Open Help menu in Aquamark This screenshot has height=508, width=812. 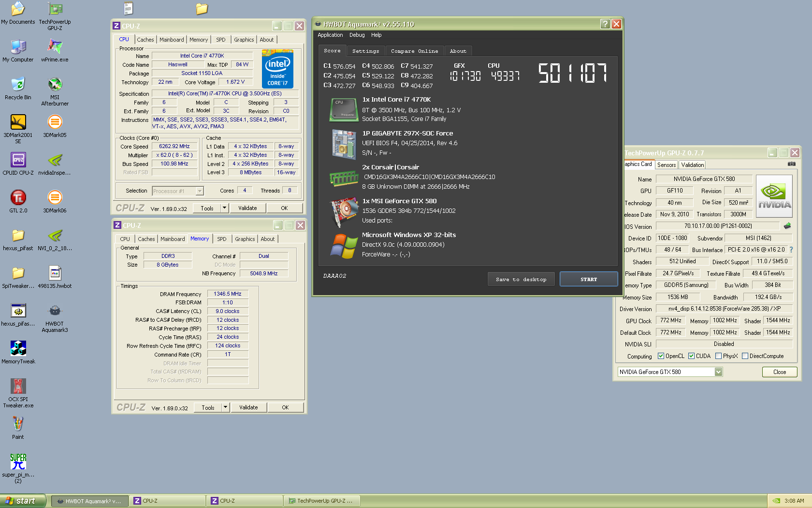[377, 35]
